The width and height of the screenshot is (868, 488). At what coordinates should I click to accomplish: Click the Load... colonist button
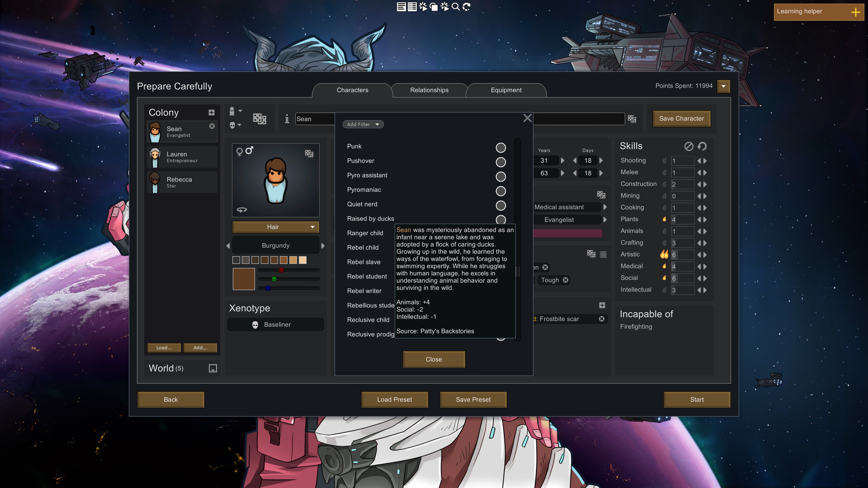(x=164, y=347)
